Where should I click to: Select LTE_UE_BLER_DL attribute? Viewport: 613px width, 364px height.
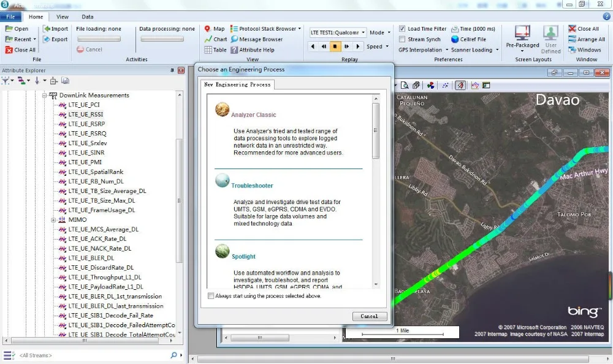[91, 258]
